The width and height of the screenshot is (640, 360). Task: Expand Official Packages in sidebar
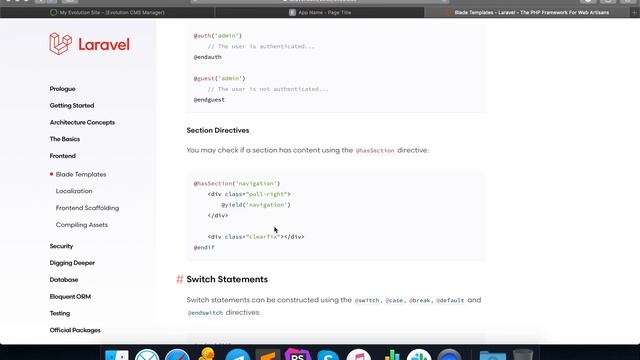tap(75, 330)
